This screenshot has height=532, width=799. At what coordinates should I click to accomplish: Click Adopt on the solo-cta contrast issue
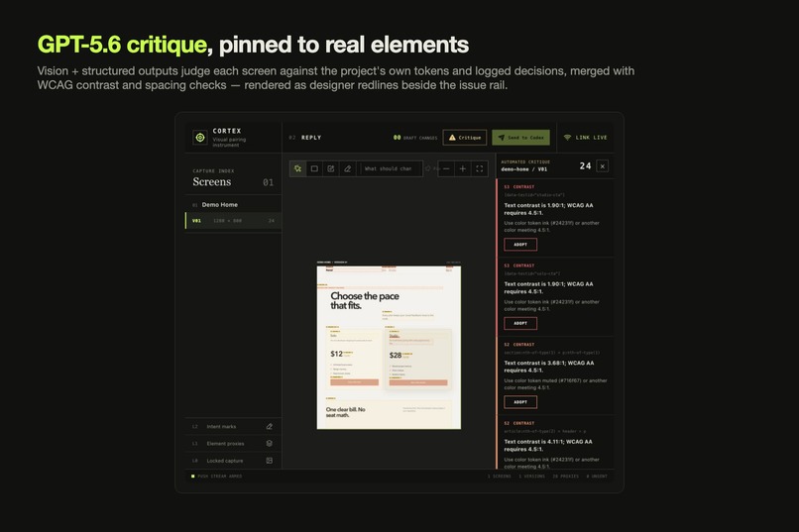click(x=520, y=323)
